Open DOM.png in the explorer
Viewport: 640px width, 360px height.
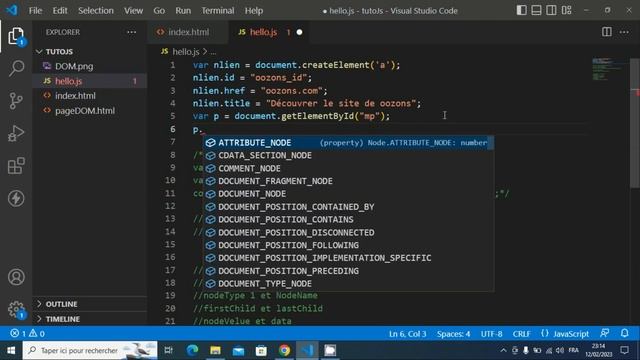point(90,66)
